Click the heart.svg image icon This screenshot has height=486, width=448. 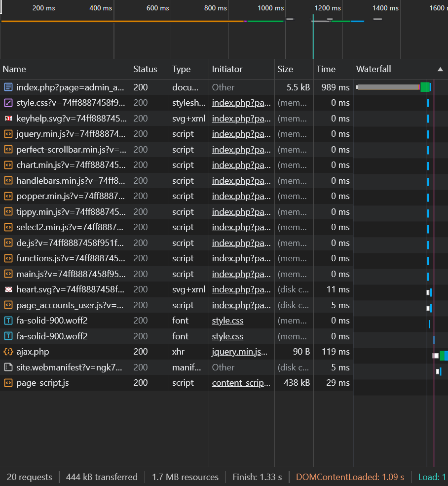[8, 289]
